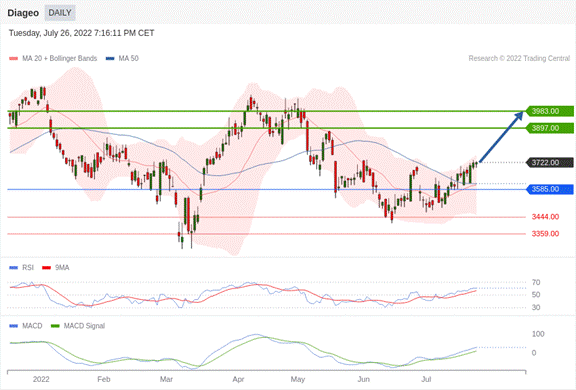Click the 'MA 50' legend label
This screenshot has width=576, height=390.
coord(128,58)
